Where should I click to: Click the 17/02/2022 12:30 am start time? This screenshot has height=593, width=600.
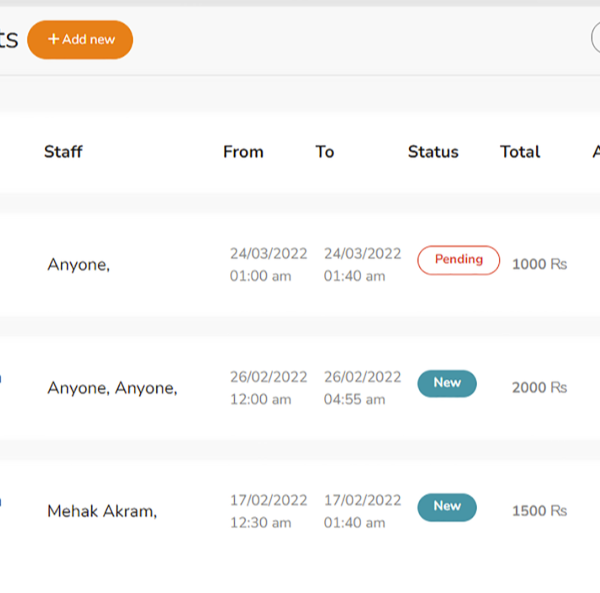click(268, 511)
